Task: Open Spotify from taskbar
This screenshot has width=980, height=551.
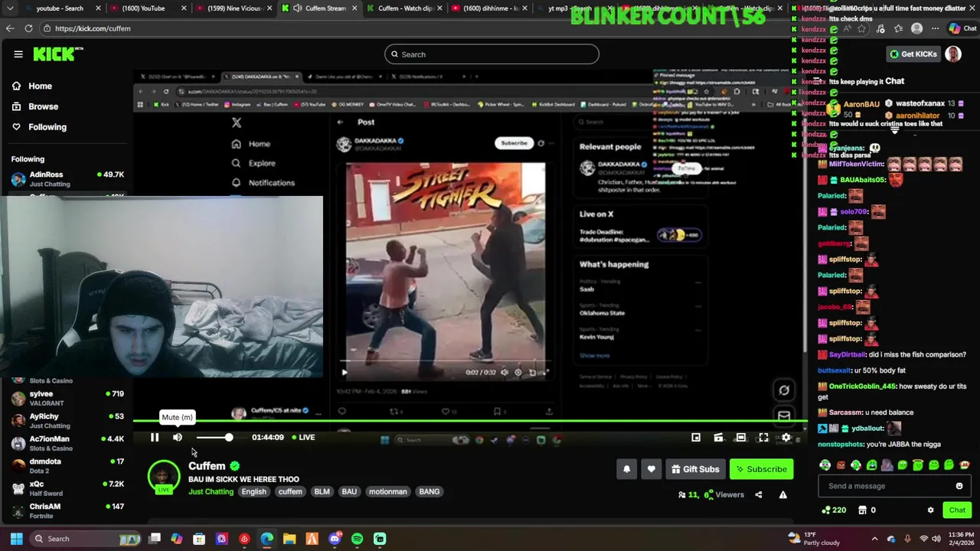Action: 357,539
